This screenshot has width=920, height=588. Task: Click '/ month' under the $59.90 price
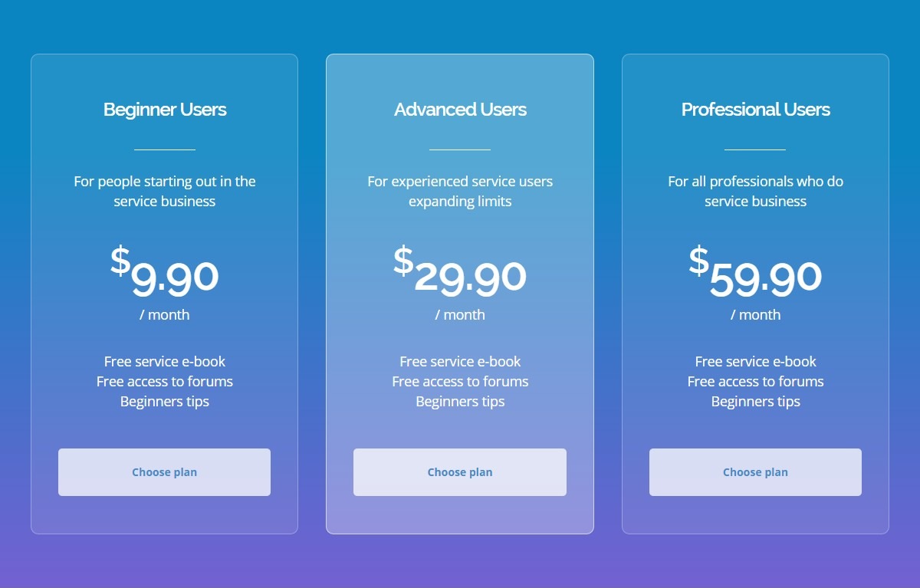click(x=755, y=314)
